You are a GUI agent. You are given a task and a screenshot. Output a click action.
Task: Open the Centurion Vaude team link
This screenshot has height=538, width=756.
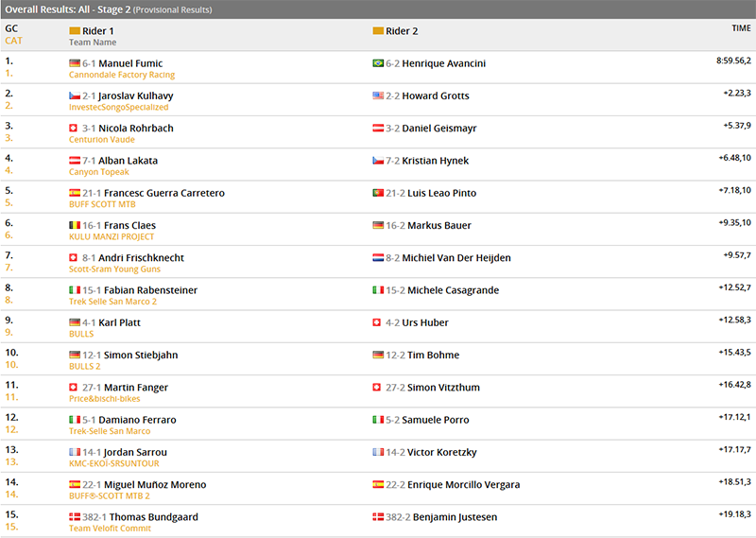102,139
